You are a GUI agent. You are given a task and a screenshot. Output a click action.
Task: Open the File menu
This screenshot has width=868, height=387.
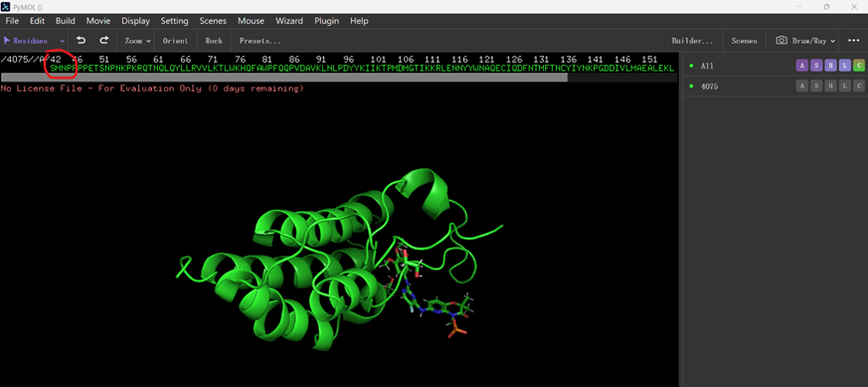coord(12,21)
